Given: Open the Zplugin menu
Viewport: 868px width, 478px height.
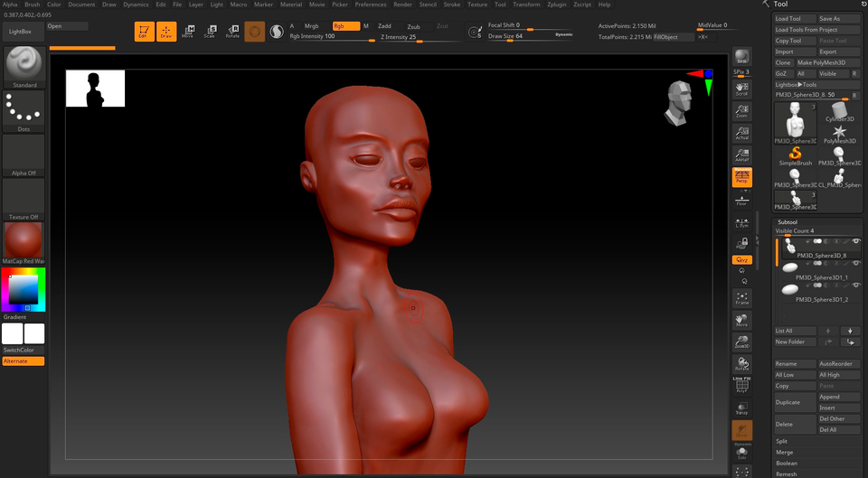Looking at the screenshot, I should click(557, 5).
